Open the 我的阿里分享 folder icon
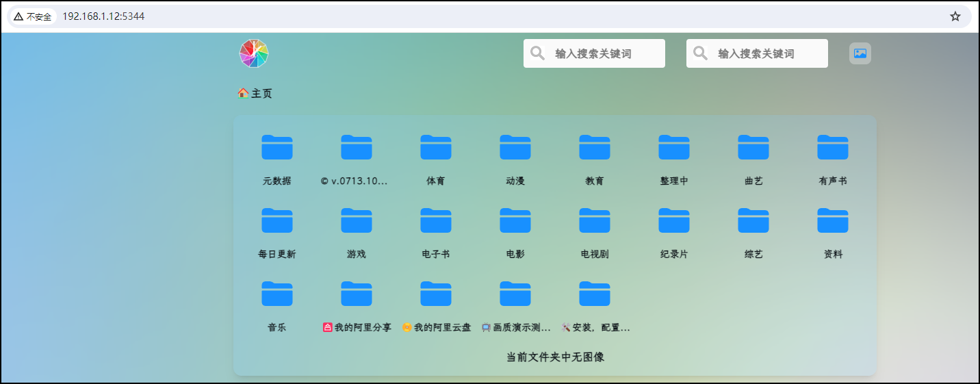 click(x=357, y=294)
